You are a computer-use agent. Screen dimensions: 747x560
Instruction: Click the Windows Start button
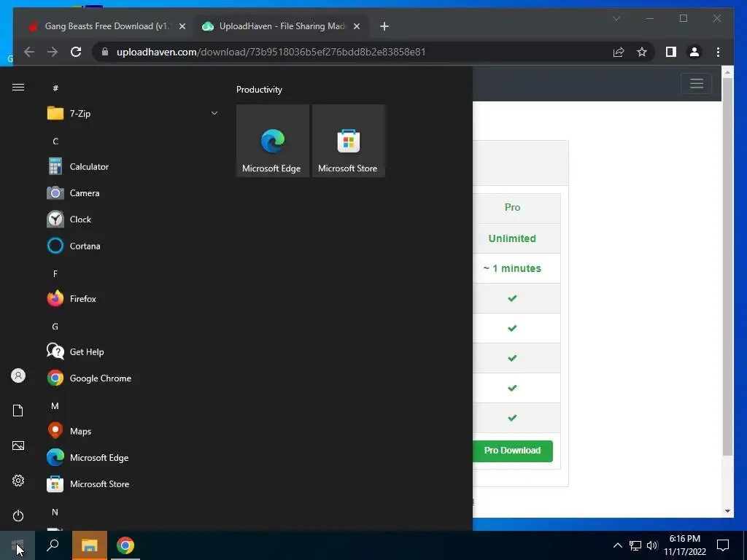click(x=18, y=545)
